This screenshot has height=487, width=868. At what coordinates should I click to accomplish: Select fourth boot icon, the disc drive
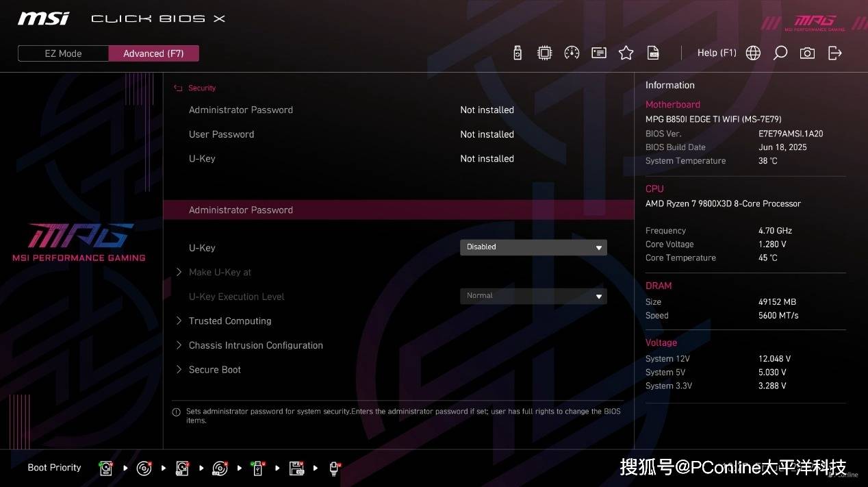(x=220, y=468)
